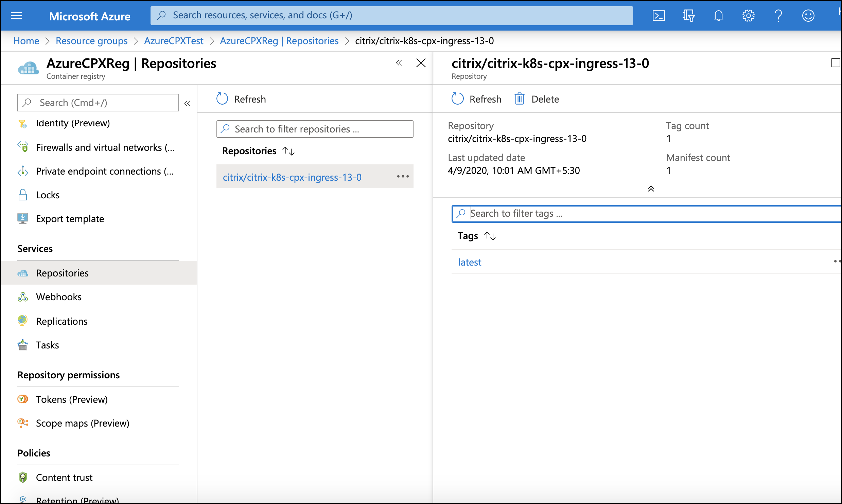Screen dimensions: 842x504
Task: Focus the sidebar Search (Cmd+/) field
Action: [x=98, y=103]
